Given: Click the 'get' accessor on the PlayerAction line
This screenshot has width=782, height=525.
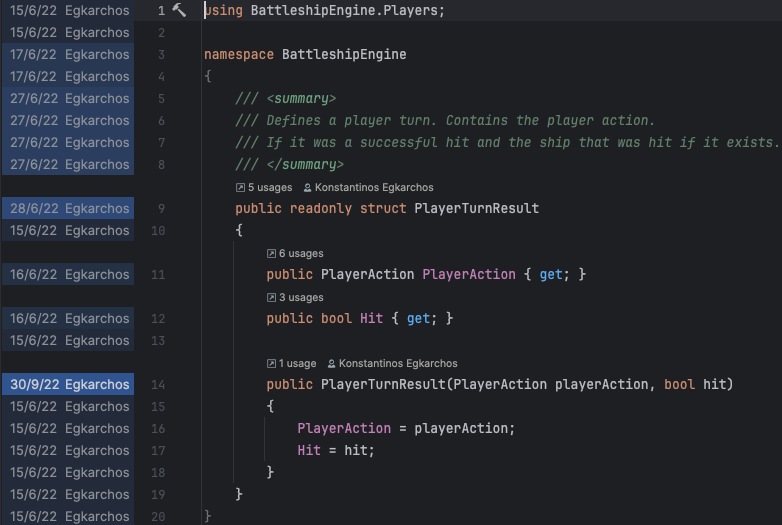Looking at the screenshot, I should pyautogui.click(x=551, y=274).
